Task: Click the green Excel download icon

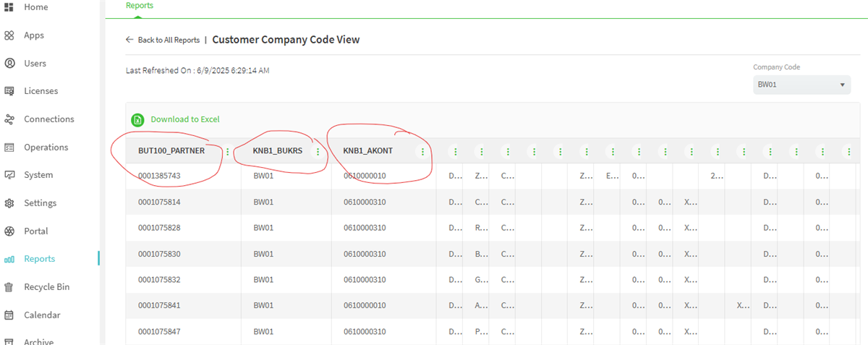Action: pyautogui.click(x=137, y=120)
